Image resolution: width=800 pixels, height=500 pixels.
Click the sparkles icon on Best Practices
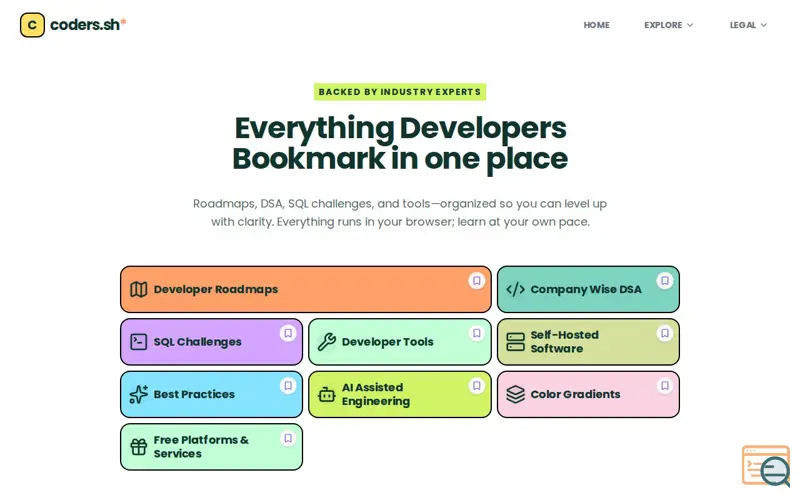(138, 394)
